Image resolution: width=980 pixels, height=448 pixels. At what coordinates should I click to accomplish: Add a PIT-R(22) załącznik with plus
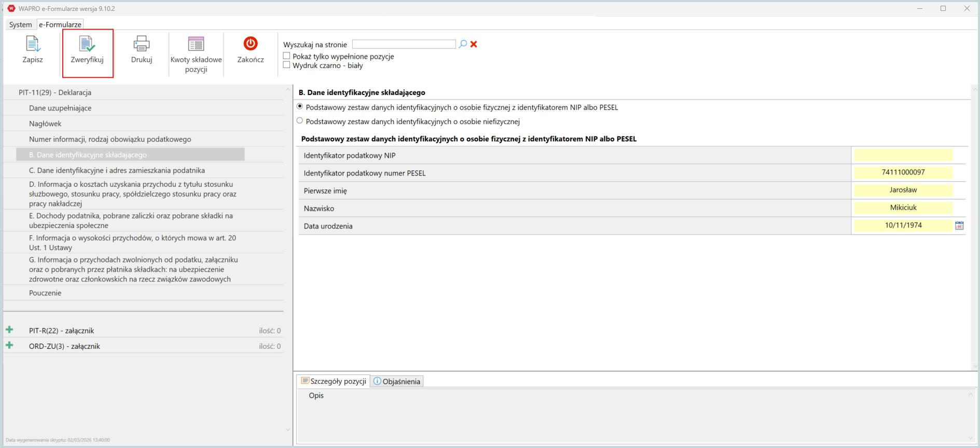click(9, 330)
